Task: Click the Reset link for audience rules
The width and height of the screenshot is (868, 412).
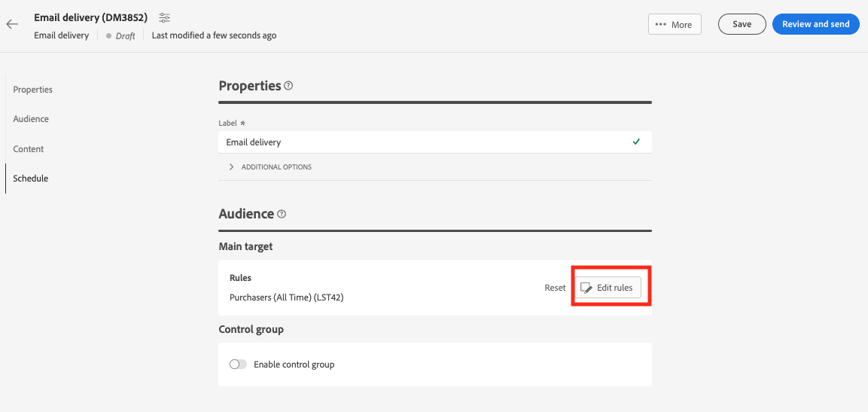Action: pyautogui.click(x=555, y=288)
